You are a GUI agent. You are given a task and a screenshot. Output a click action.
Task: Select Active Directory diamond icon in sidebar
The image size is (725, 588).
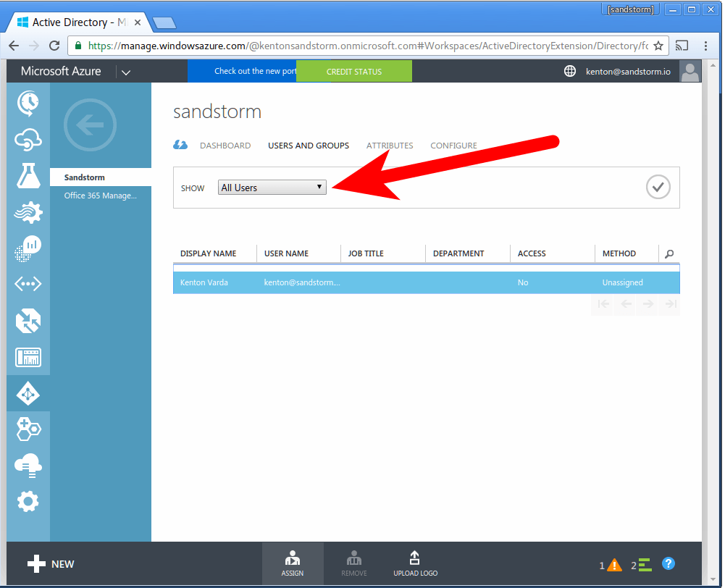click(28, 394)
